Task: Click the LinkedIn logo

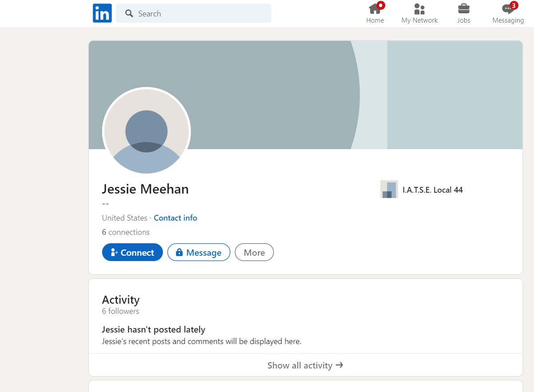Action: click(102, 13)
